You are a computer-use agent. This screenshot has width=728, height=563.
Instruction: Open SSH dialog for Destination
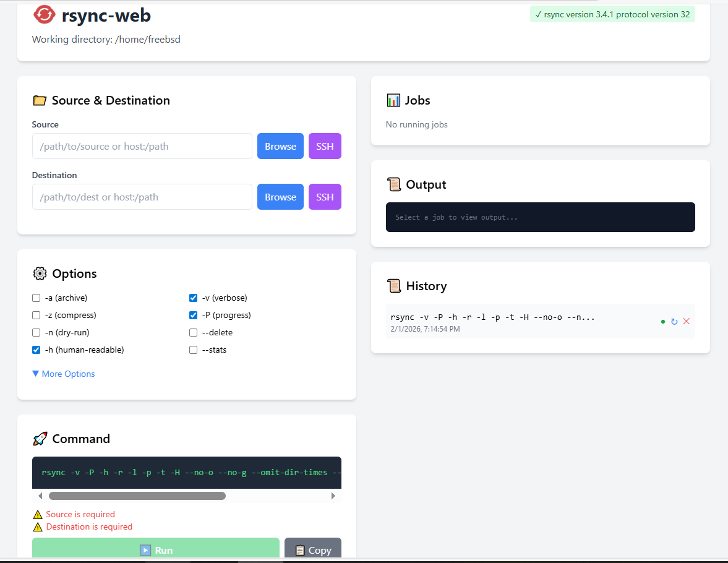pos(325,197)
